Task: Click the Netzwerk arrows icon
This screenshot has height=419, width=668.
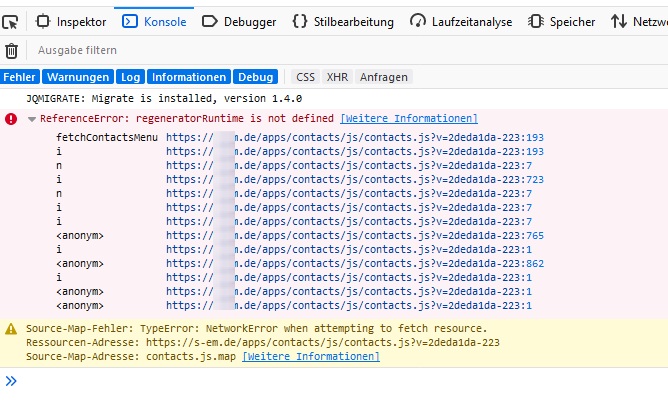Action: click(x=619, y=21)
